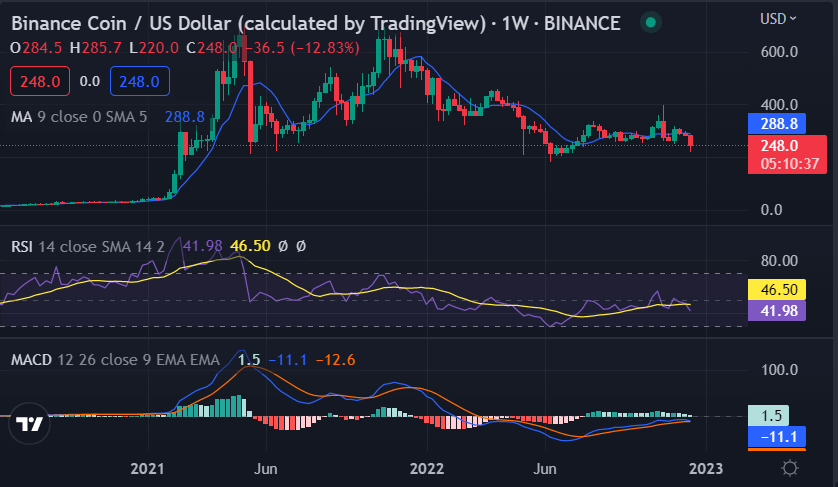Click the 600.0 price scale label

click(x=779, y=52)
